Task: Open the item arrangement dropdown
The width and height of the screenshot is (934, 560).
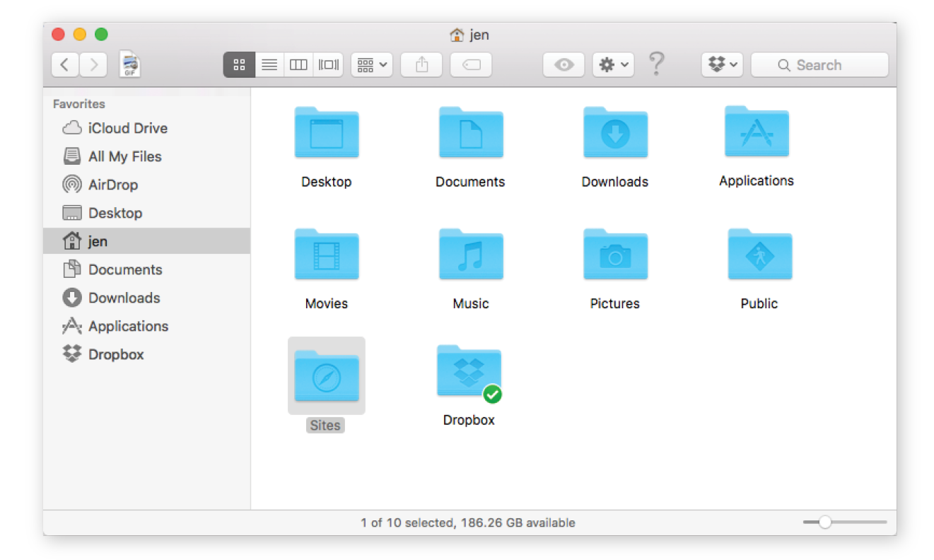Action: click(372, 65)
